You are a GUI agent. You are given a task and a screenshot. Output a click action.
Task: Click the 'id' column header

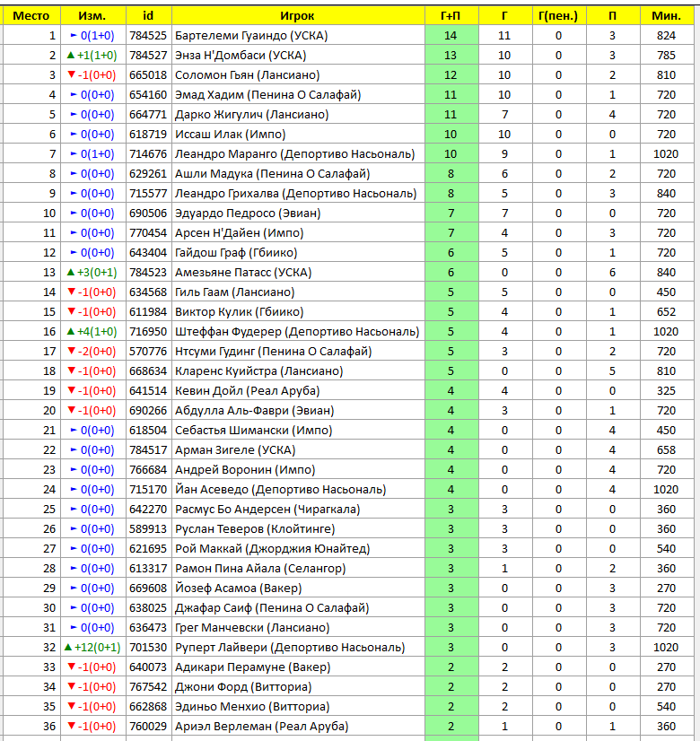click(x=148, y=15)
